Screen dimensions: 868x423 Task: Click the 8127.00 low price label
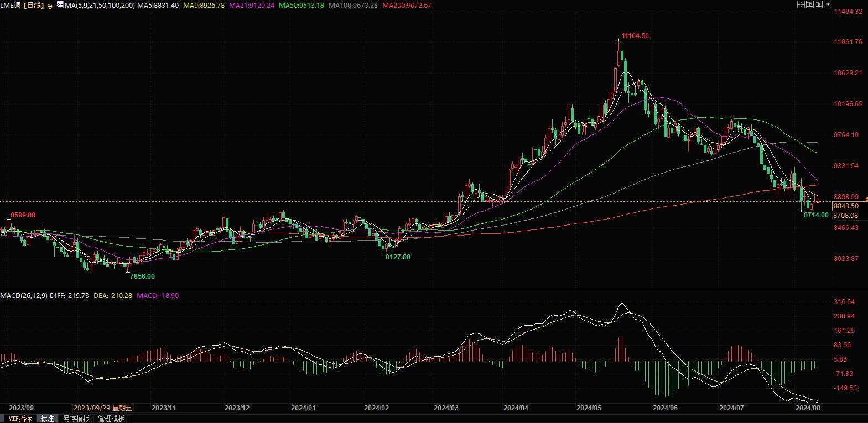(398, 257)
